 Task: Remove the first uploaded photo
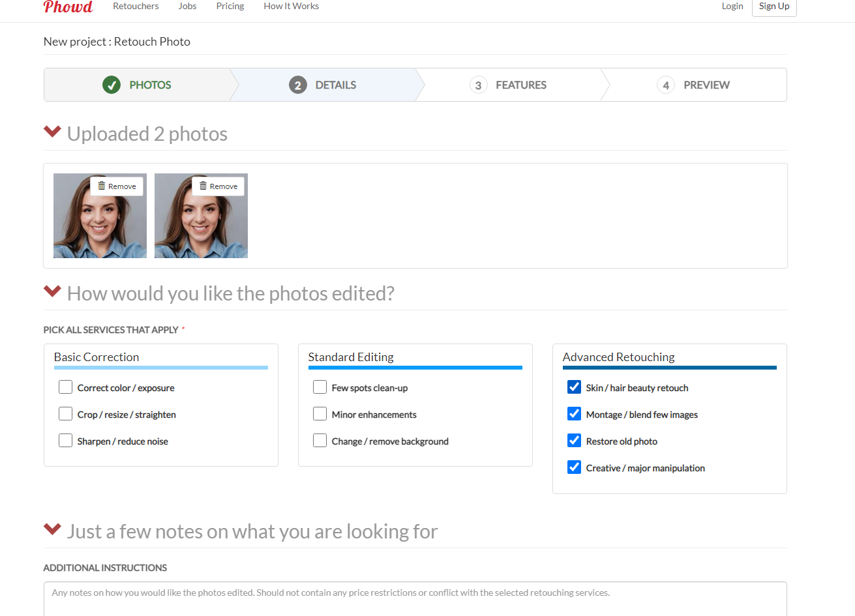click(117, 186)
